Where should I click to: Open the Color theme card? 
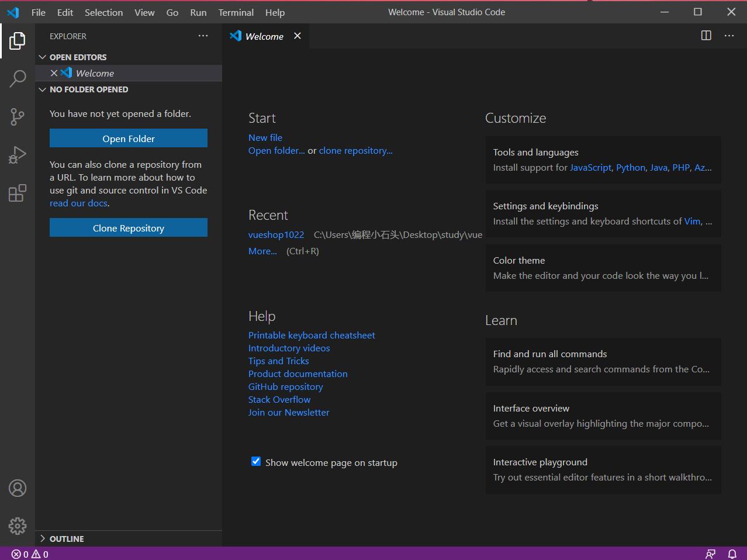(603, 268)
